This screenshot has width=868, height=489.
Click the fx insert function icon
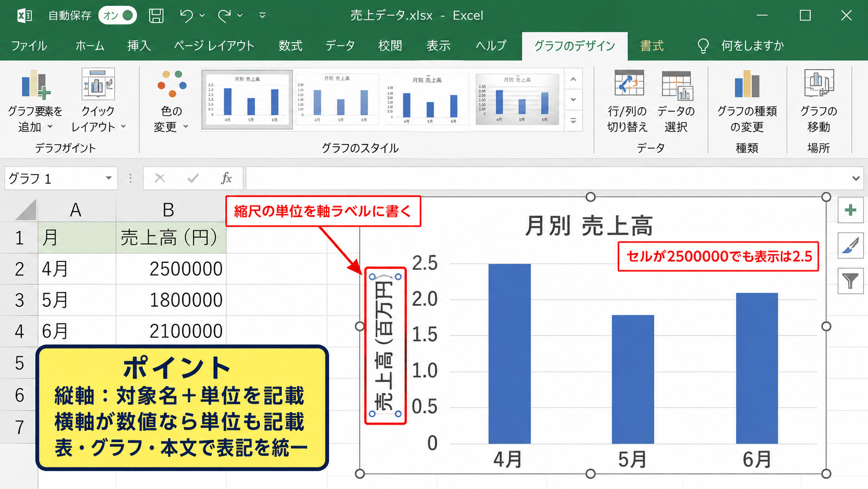tap(226, 178)
